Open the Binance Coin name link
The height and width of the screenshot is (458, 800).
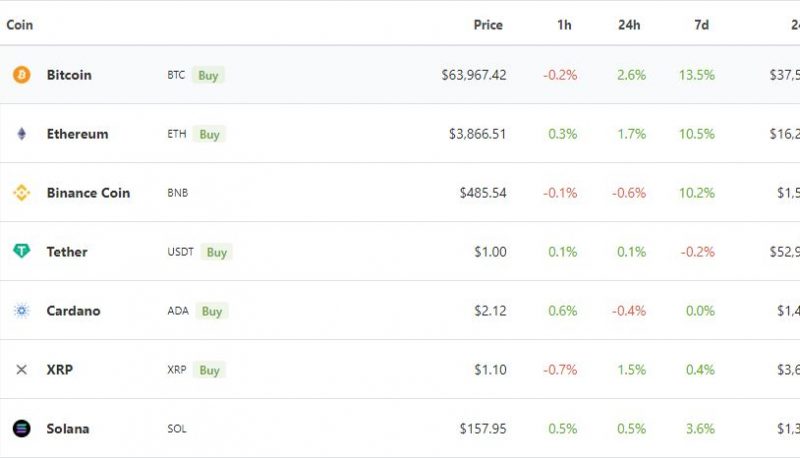click(88, 193)
